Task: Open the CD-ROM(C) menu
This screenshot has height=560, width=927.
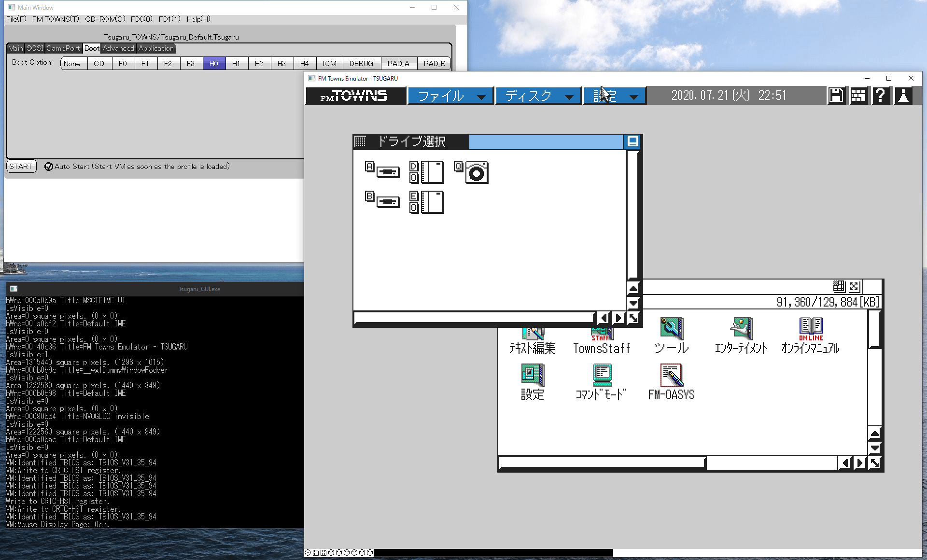Action: 105,19
